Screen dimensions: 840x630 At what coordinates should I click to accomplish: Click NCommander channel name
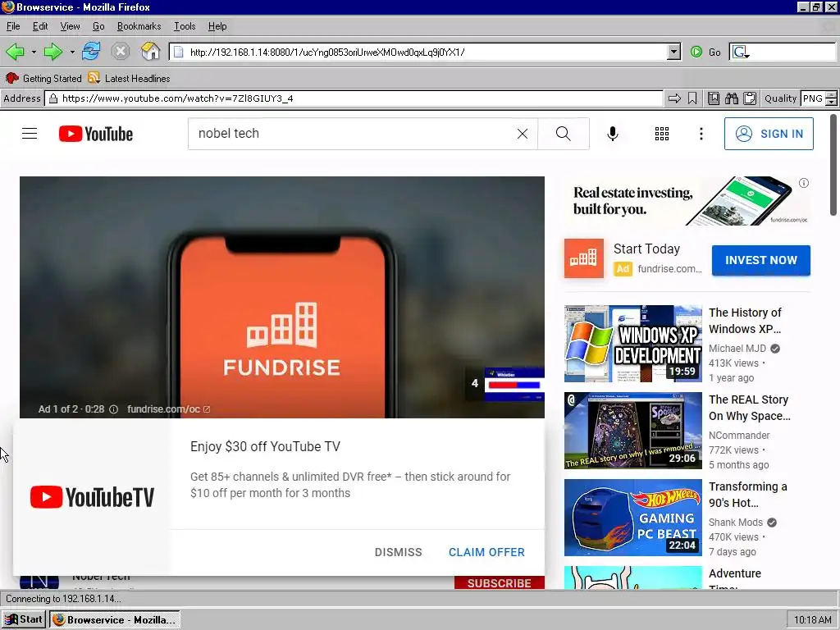pos(739,435)
